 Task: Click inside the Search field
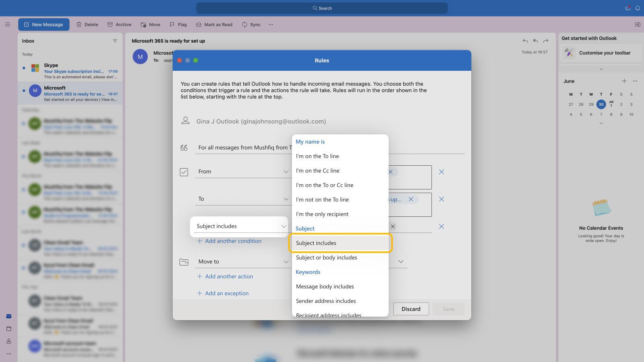pos(322,8)
